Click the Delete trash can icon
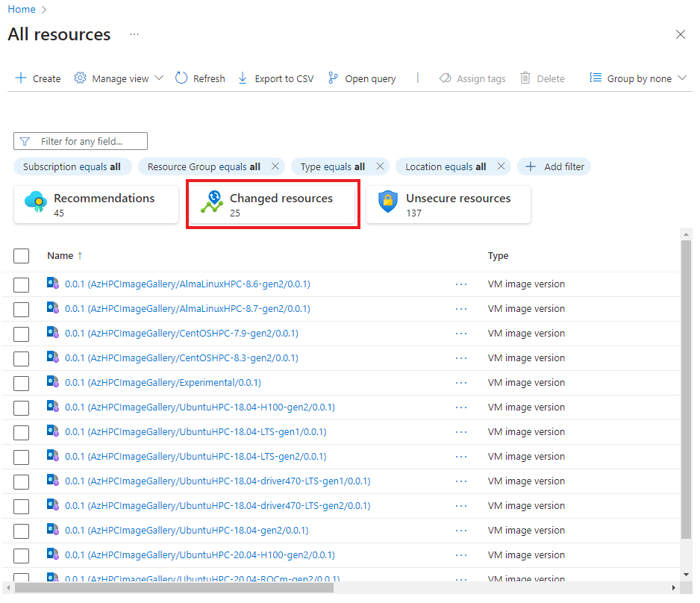Image resolution: width=700 pixels, height=603 pixels. coord(525,78)
